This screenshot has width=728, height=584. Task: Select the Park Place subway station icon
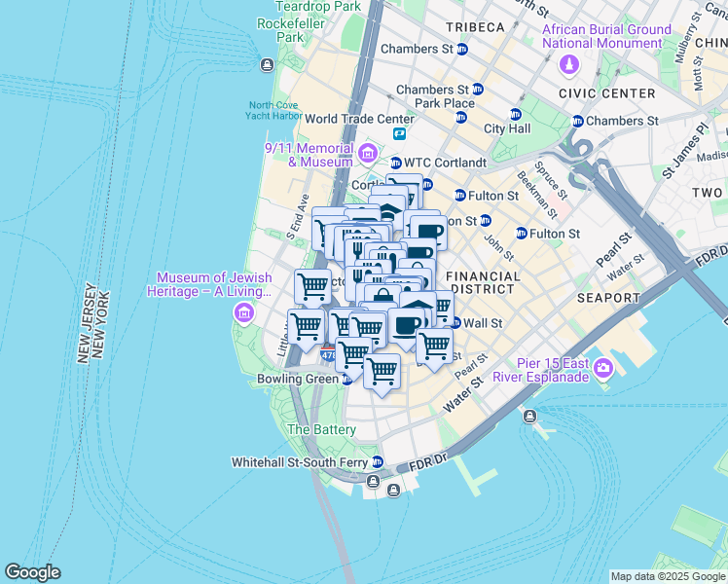pos(460,117)
